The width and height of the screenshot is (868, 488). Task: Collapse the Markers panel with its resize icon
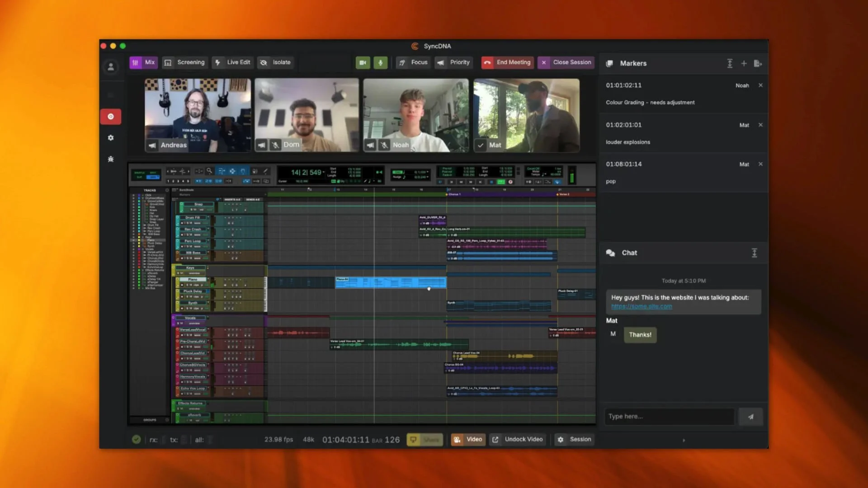point(730,64)
